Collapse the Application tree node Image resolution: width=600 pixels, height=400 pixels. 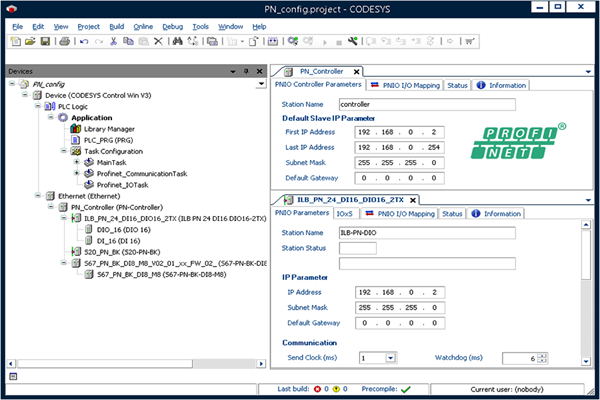point(51,117)
